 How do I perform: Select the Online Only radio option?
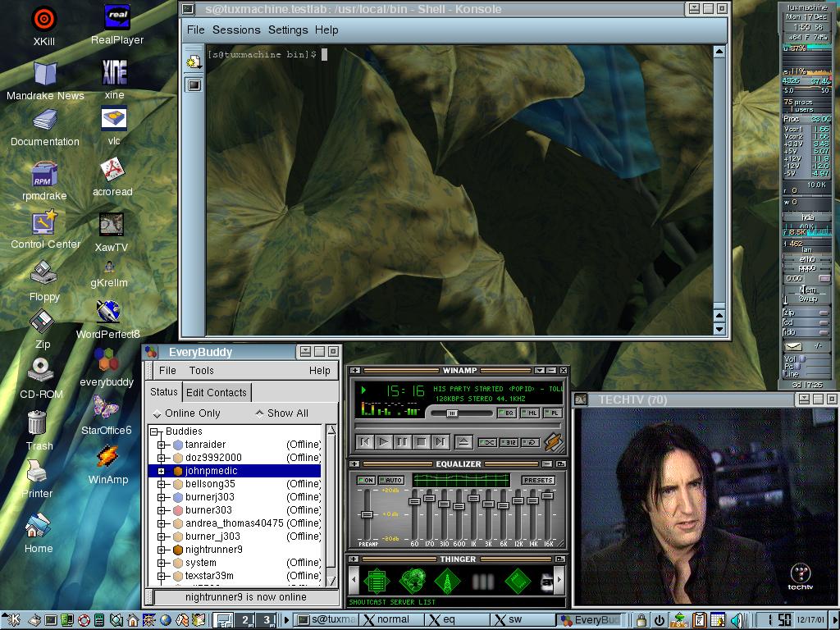tap(186, 413)
